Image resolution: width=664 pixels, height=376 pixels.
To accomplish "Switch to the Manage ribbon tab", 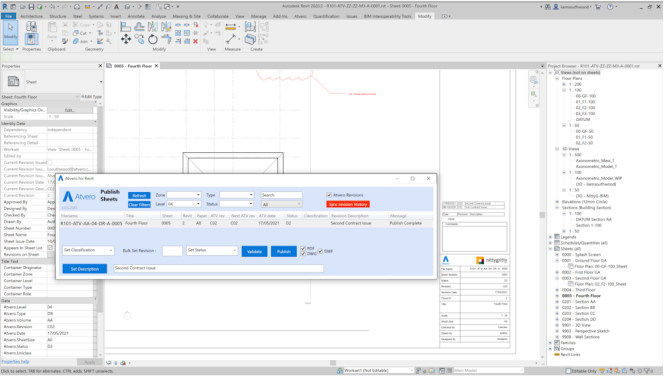I will pos(258,16).
